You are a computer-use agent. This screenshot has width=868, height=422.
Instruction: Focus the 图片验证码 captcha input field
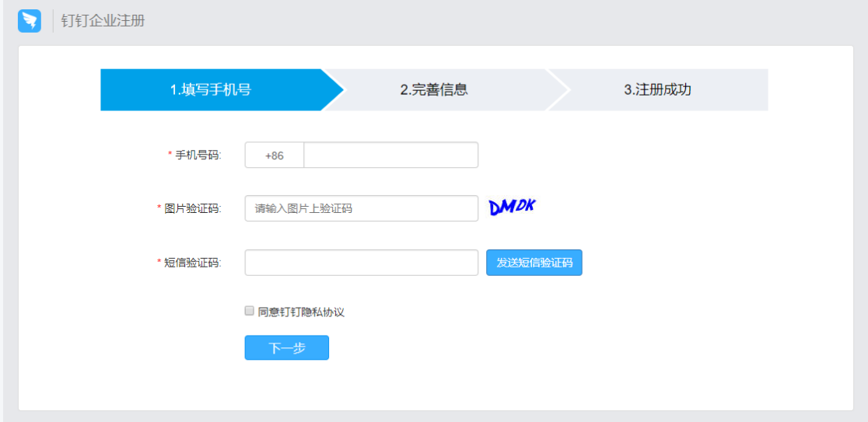tap(362, 208)
